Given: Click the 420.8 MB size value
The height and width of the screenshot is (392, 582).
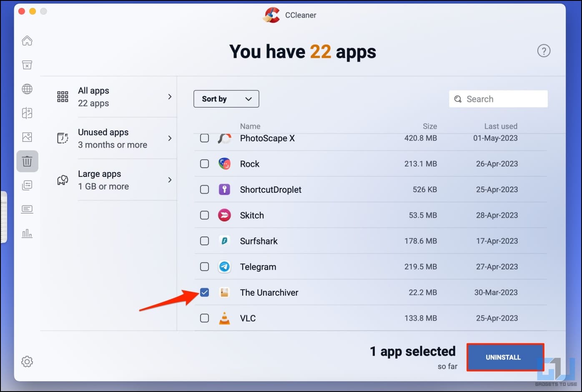Looking at the screenshot, I should pyautogui.click(x=421, y=138).
